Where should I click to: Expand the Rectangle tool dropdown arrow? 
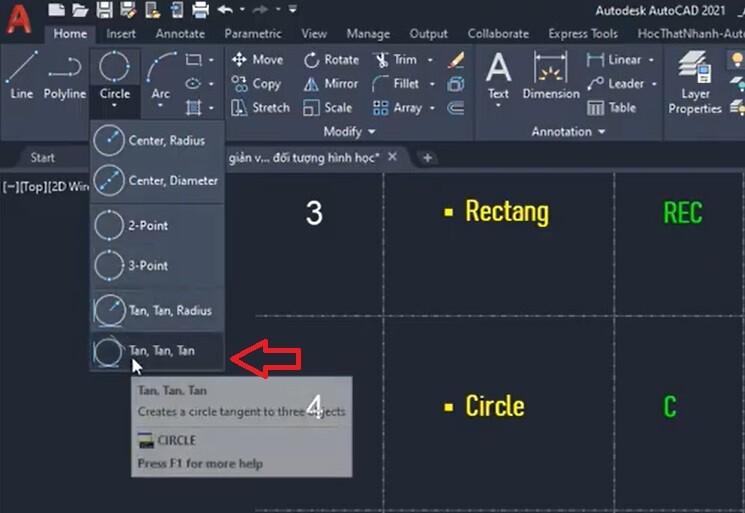tap(211, 60)
